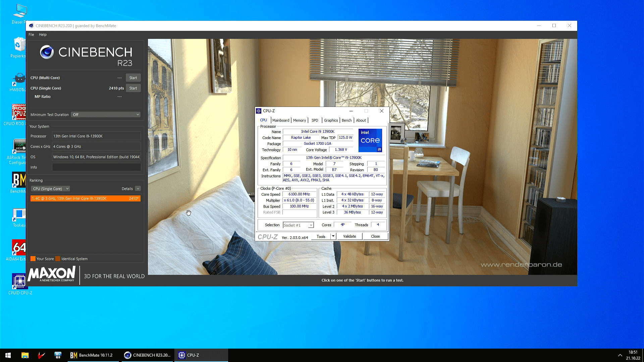Click the taskbar clock and date
The image size is (644, 362).
point(633,355)
